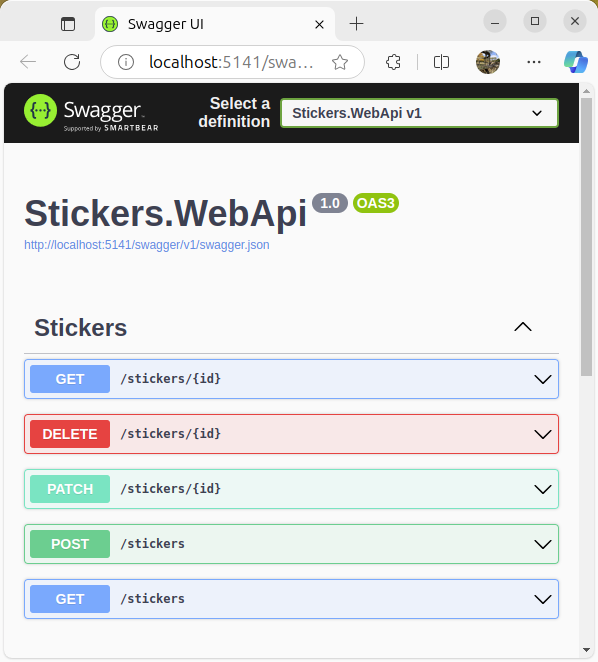Expand the DELETE /stickers/{id} operation
This screenshot has width=598, height=662.
click(291, 434)
